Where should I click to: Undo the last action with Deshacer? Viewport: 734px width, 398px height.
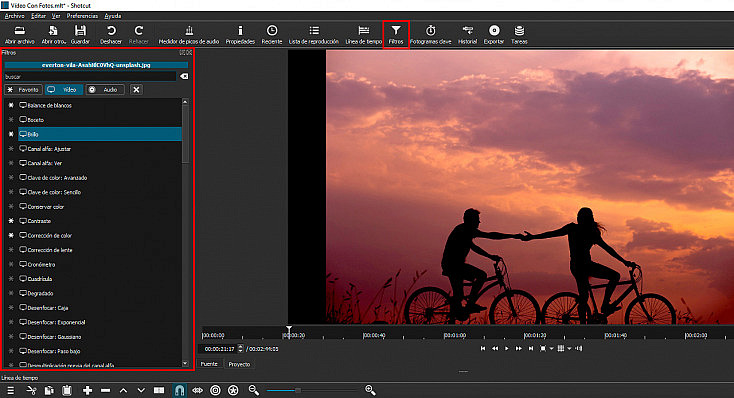pyautogui.click(x=111, y=35)
